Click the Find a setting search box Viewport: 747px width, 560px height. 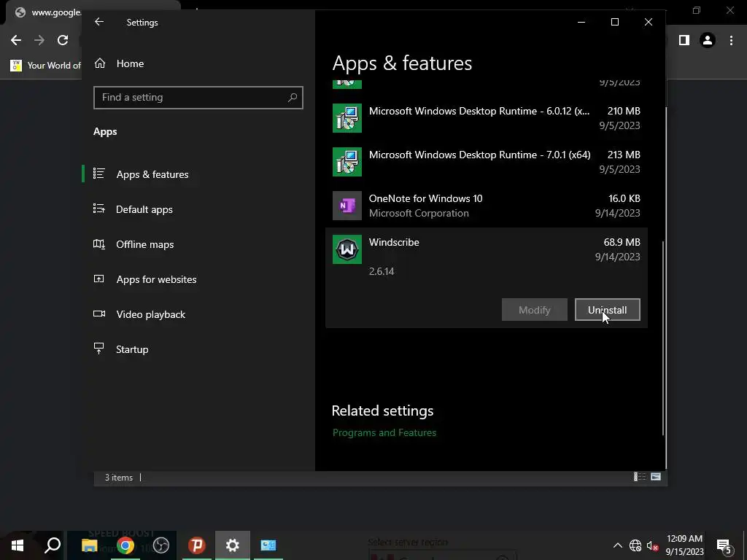tap(198, 98)
